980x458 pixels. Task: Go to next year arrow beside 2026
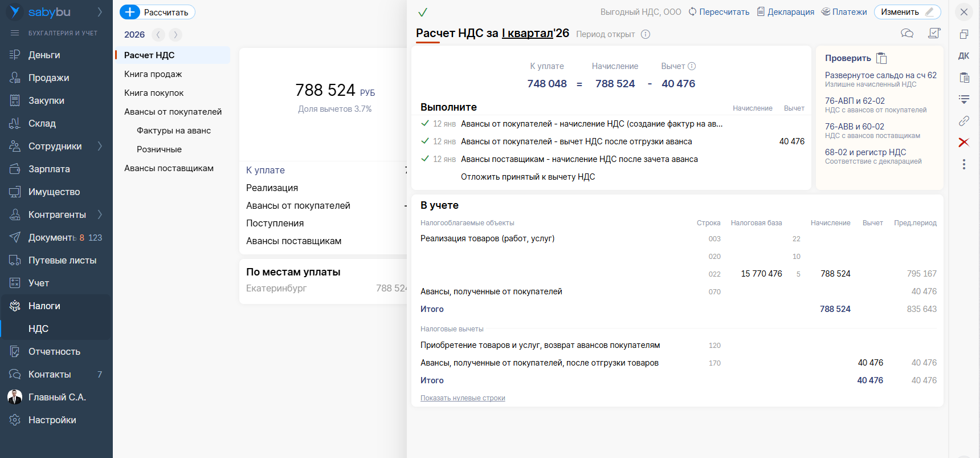click(x=175, y=35)
